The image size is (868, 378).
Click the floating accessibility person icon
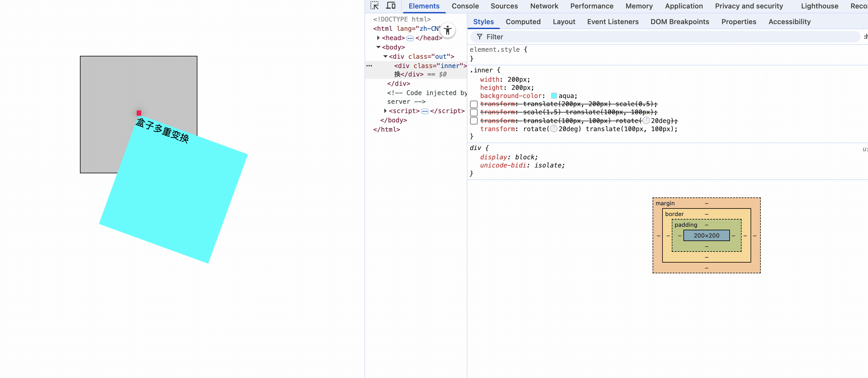click(x=447, y=30)
